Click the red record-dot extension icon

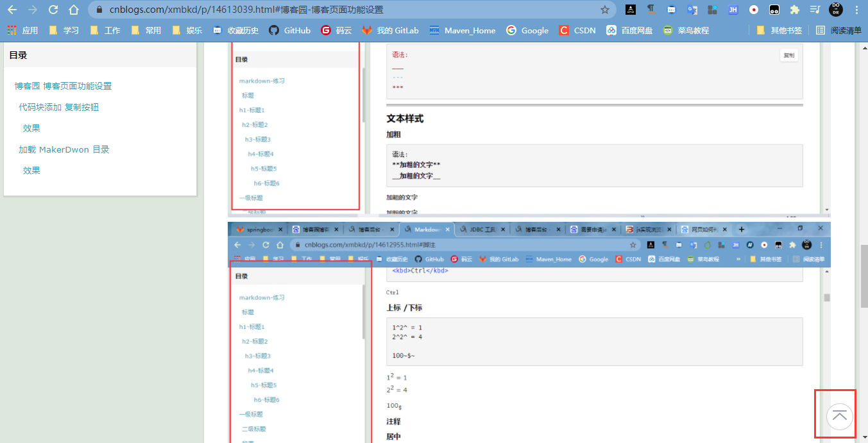point(753,10)
